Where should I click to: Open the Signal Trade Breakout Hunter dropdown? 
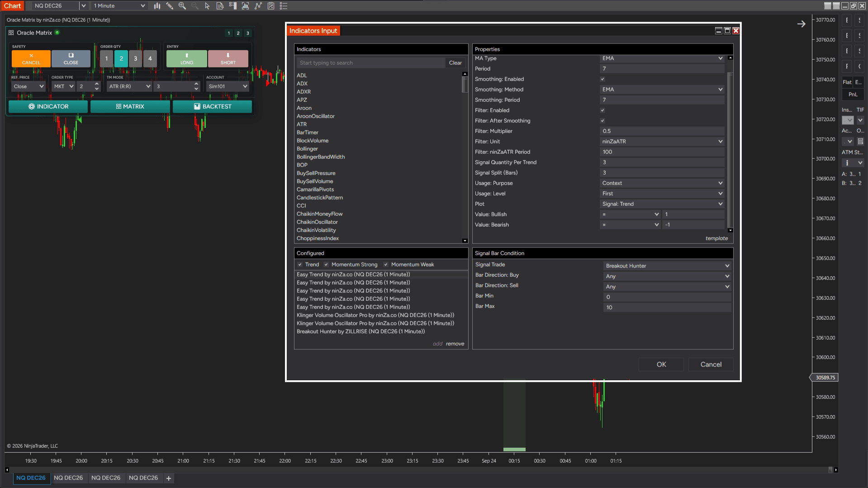tap(667, 266)
